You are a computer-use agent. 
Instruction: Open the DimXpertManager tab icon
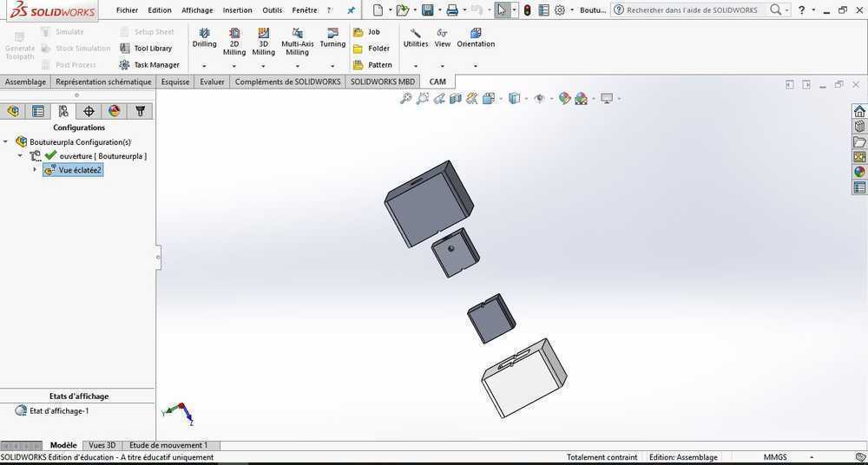coord(89,111)
